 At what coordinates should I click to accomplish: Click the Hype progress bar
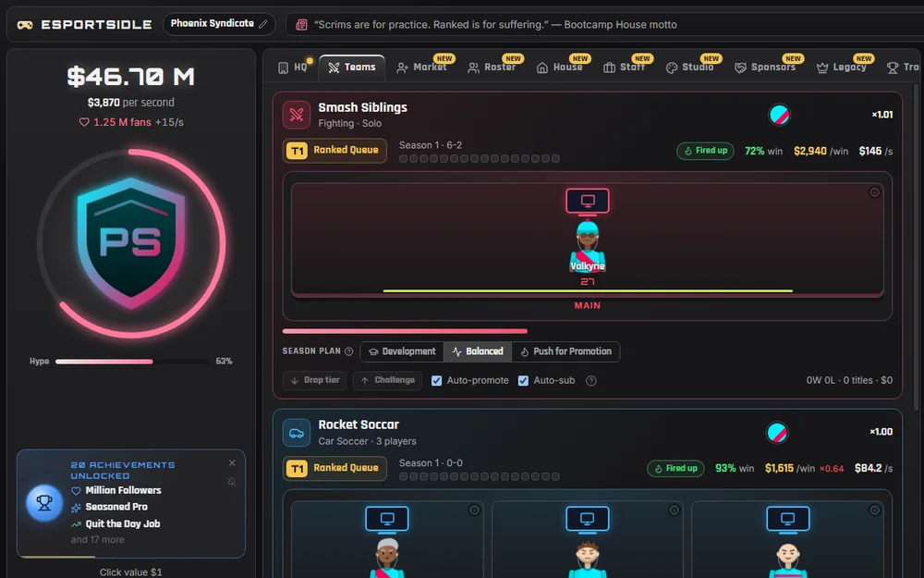[132, 362]
